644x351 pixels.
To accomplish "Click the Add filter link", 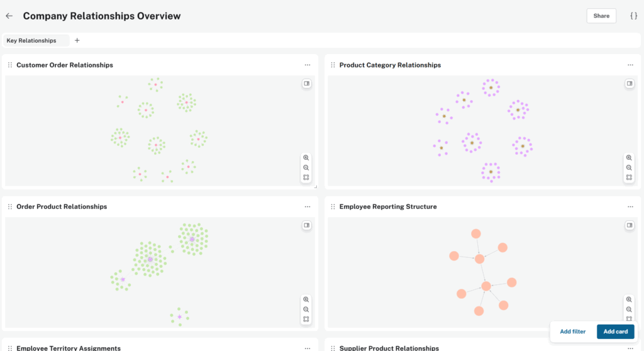I will click(x=572, y=331).
